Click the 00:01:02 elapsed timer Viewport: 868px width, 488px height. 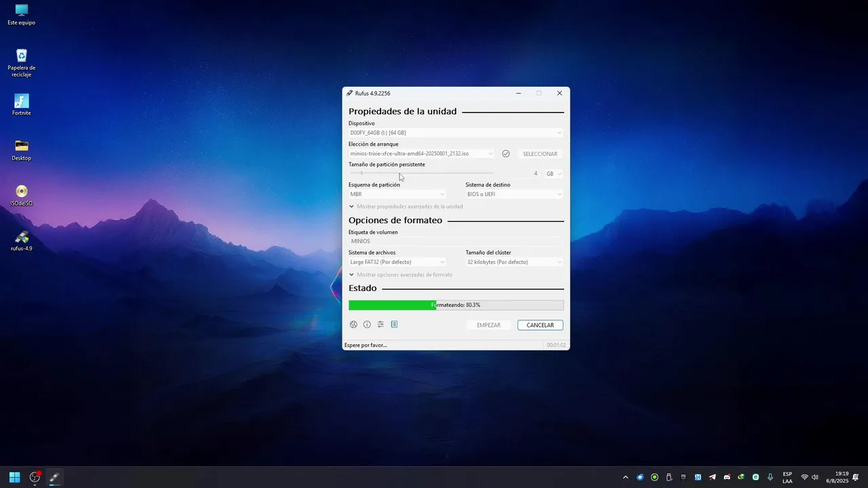(556, 345)
